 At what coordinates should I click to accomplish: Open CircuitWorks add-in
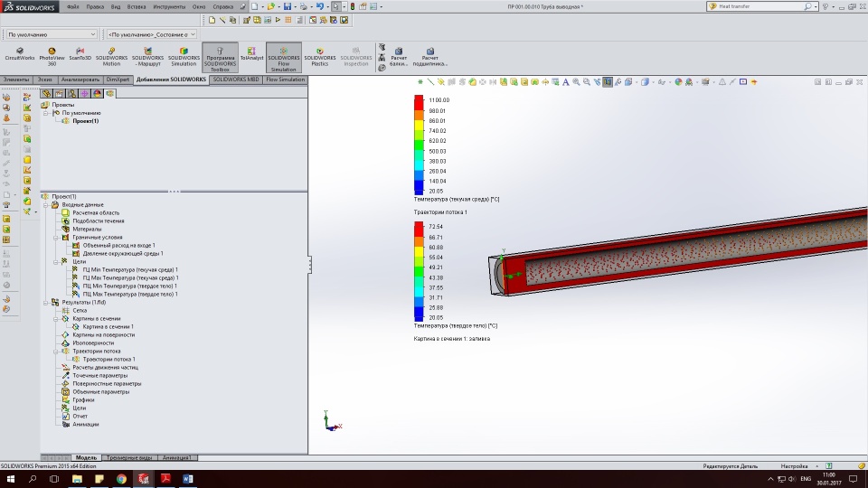(19, 54)
